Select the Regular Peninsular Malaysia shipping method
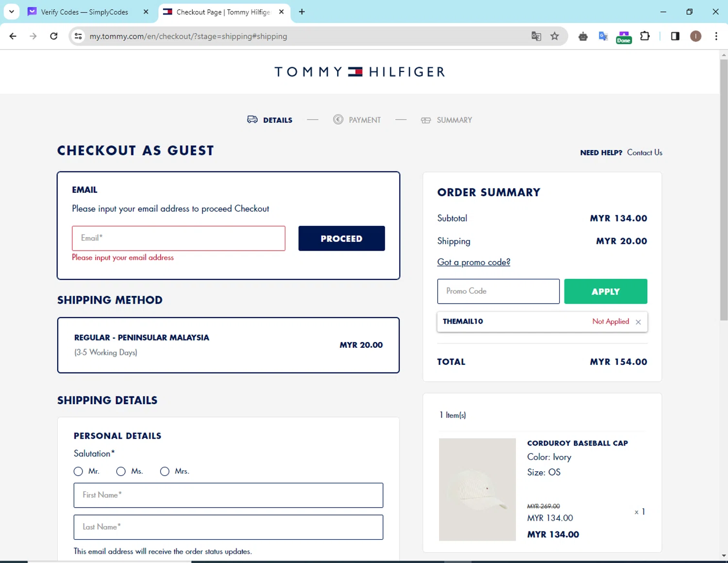 [229, 345]
